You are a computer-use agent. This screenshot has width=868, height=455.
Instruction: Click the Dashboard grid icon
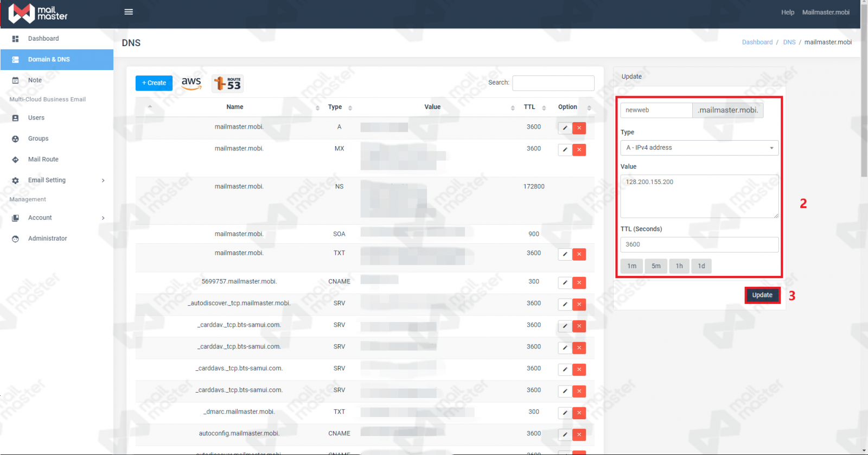[x=15, y=39]
